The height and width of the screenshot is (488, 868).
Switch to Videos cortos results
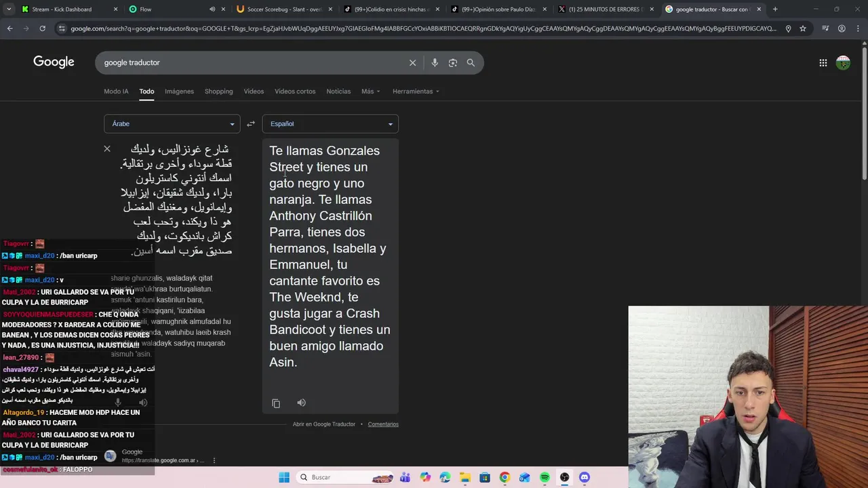295,91
